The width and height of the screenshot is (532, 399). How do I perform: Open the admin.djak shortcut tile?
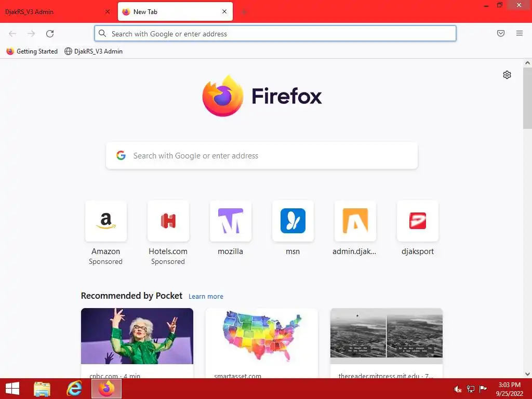355,221
